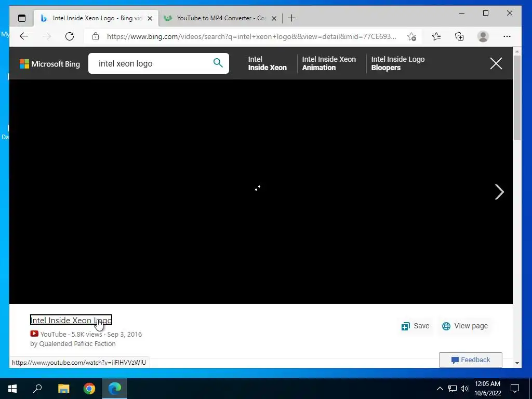Open the Windows notification center

pos(515,389)
